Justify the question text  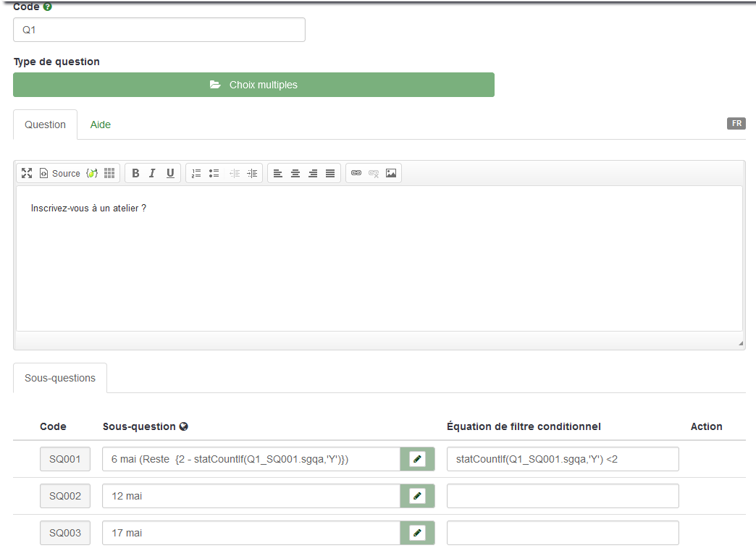[x=330, y=173]
